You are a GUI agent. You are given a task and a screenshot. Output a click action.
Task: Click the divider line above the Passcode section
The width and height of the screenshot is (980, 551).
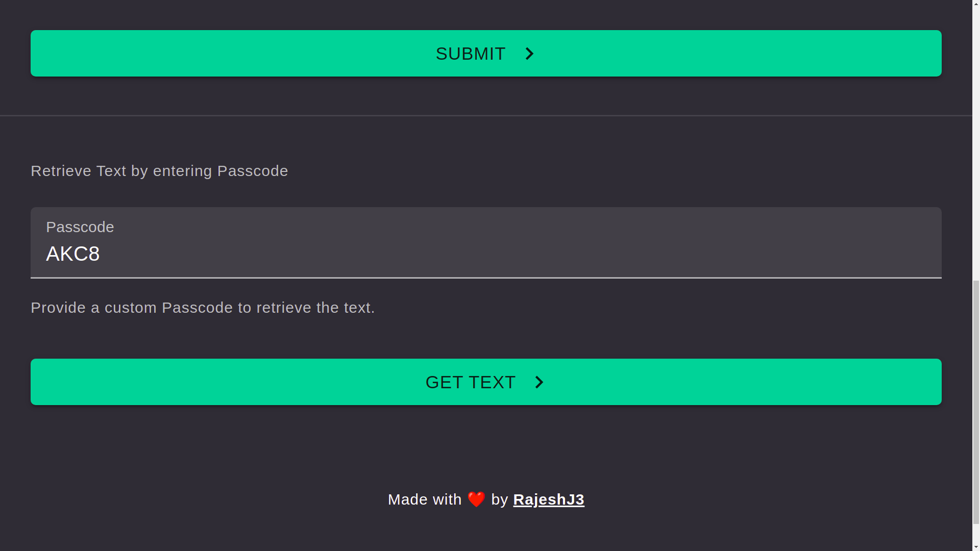(485, 115)
